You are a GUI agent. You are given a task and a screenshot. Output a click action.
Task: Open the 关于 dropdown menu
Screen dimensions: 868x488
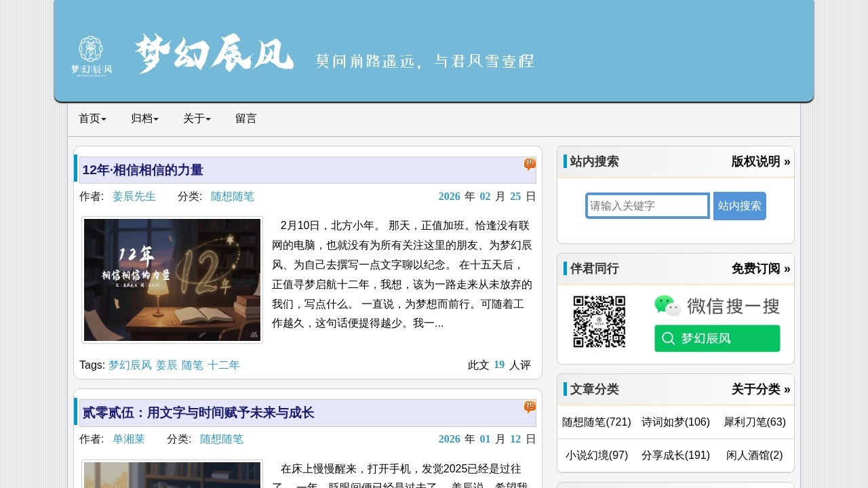197,119
